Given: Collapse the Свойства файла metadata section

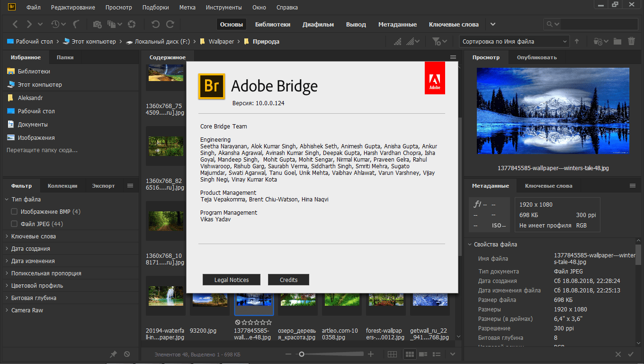Looking at the screenshot, I should point(470,245).
